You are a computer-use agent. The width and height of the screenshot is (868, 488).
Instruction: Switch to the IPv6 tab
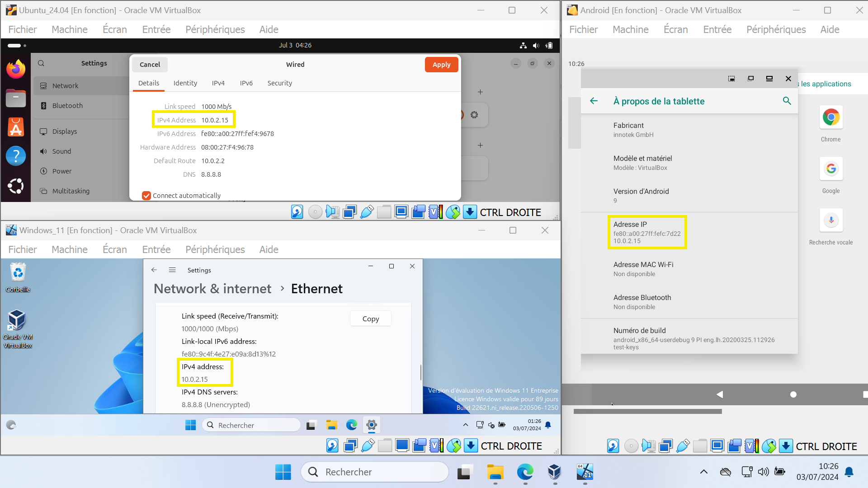246,83
